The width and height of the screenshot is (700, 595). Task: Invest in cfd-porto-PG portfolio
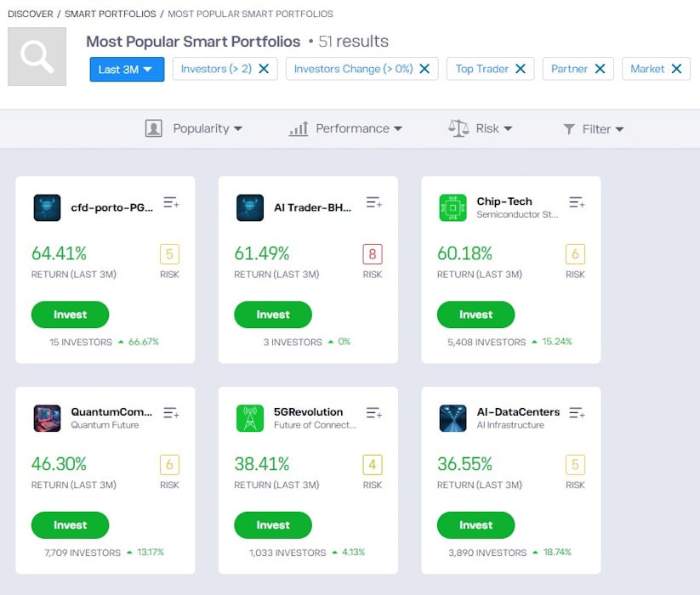click(70, 314)
